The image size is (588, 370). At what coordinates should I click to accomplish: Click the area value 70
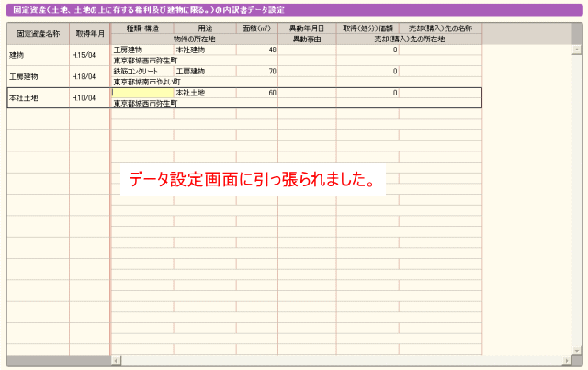[x=257, y=72]
